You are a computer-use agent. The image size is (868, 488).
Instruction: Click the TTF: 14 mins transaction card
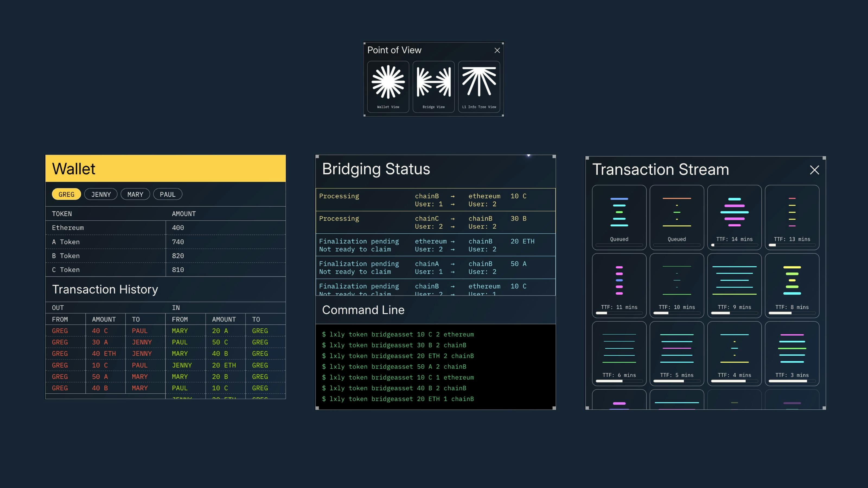click(x=734, y=217)
